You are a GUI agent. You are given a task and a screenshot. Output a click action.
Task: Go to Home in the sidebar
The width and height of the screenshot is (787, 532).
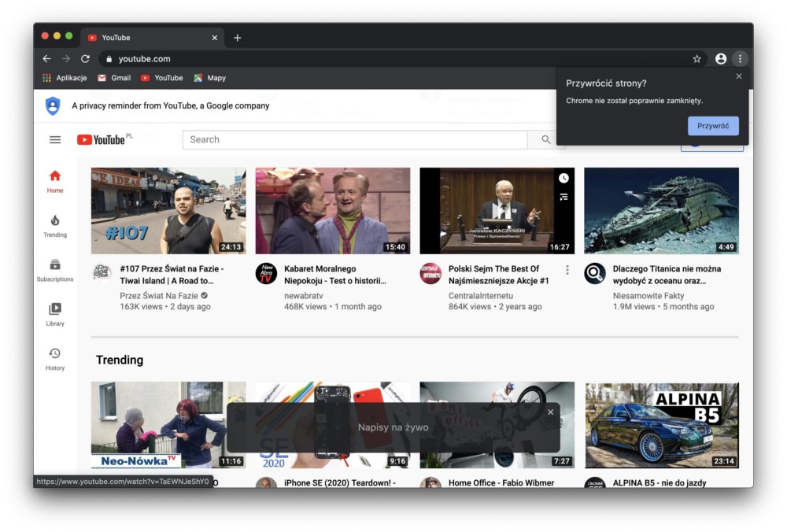pyautogui.click(x=55, y=182)
